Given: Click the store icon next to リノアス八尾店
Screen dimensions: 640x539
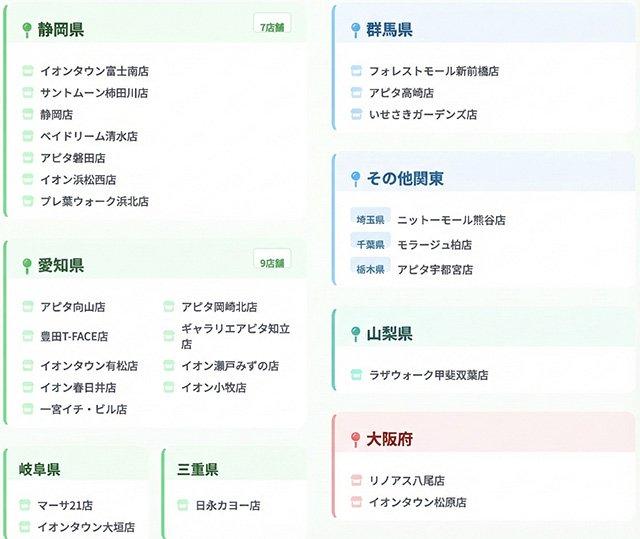Looking at the screenshot, I should point(356,481).
